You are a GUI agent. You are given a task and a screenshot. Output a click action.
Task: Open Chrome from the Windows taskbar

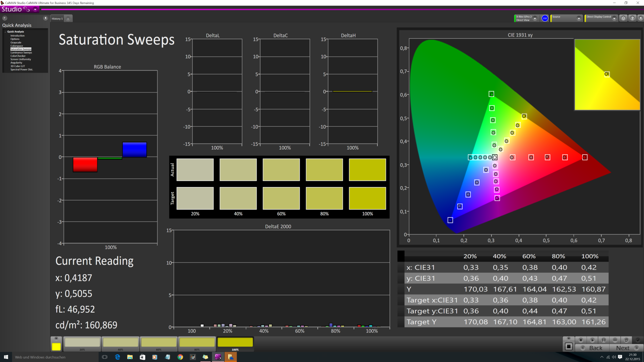tap(180, 357)
